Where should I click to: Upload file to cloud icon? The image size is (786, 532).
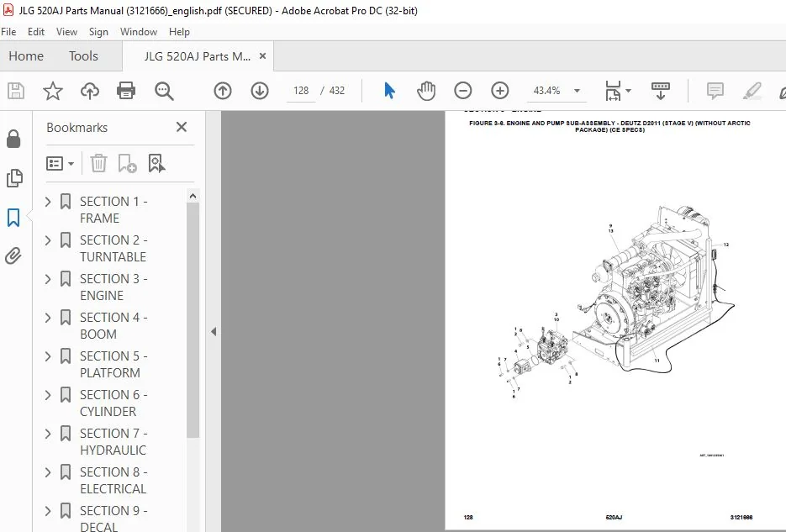click(x=90, y=91)
